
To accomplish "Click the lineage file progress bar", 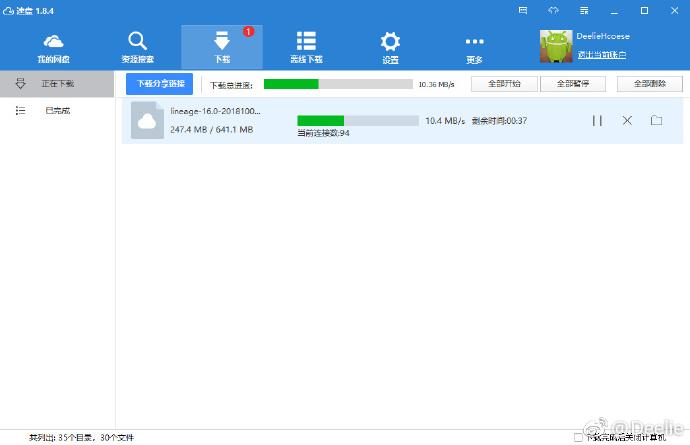I will tap(358, 121).
